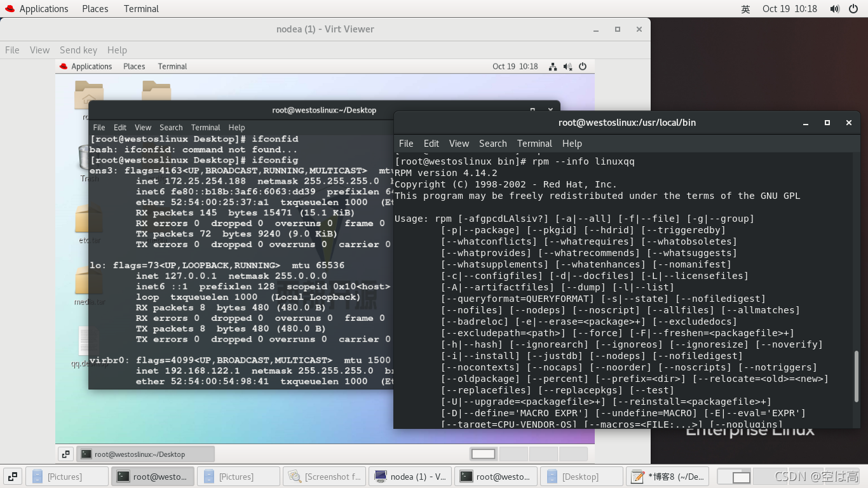
Task: Click the guest clock Oct 19 10:18
Action: click(x=515, y=66)
